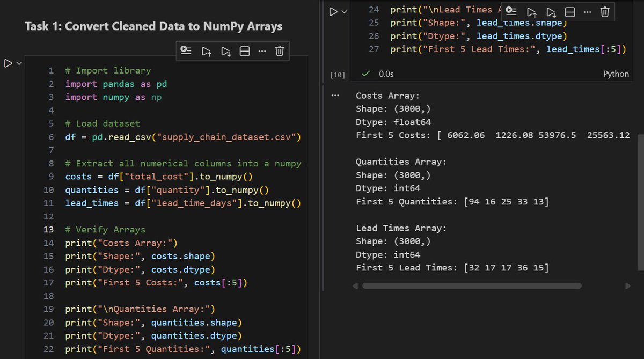This screenshot has height=359, width=644.
Task: Click Run by Line icon over lead_times print cell
Action: pyautogui.click(x=511, y=11)
